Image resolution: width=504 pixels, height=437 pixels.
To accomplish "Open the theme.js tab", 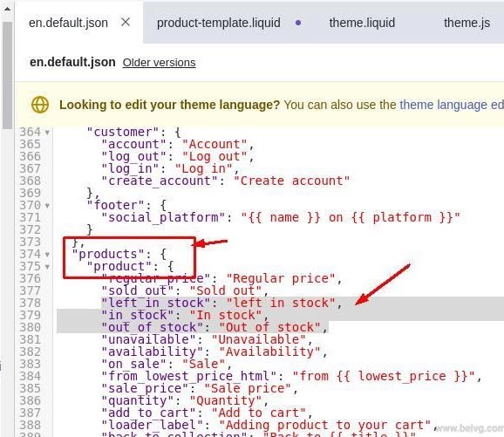I will [467, 23].
